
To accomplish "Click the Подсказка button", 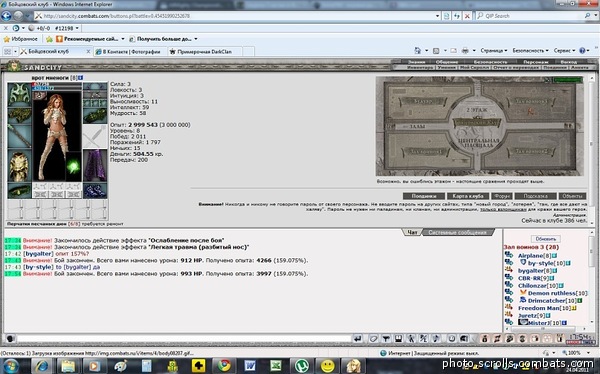I will [535, 196].
